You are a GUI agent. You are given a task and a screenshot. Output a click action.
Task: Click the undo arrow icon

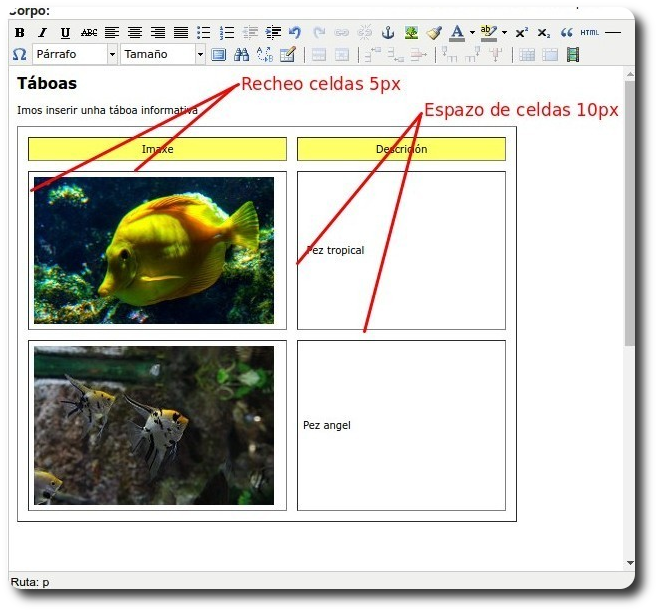tap(294, 33)
